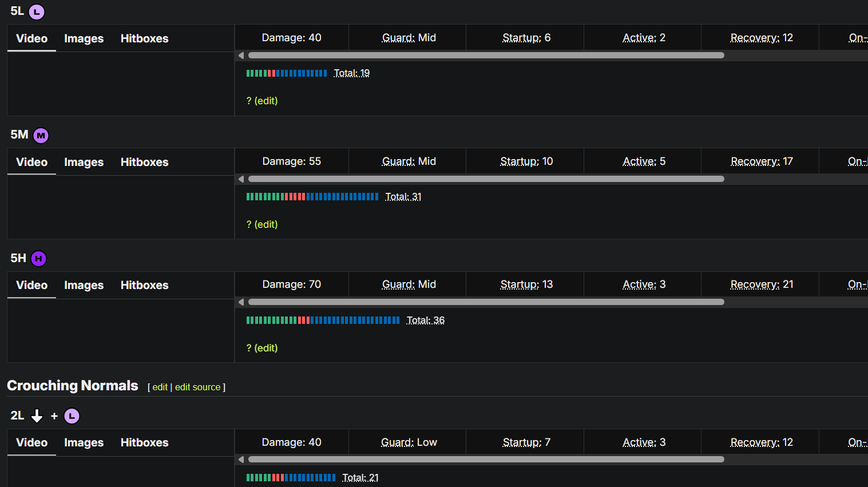Image resolution: width=868 pixels, height=487 pixels.
Task: Click the 5L table horizontal scrollbar
Action: [486, 56]
